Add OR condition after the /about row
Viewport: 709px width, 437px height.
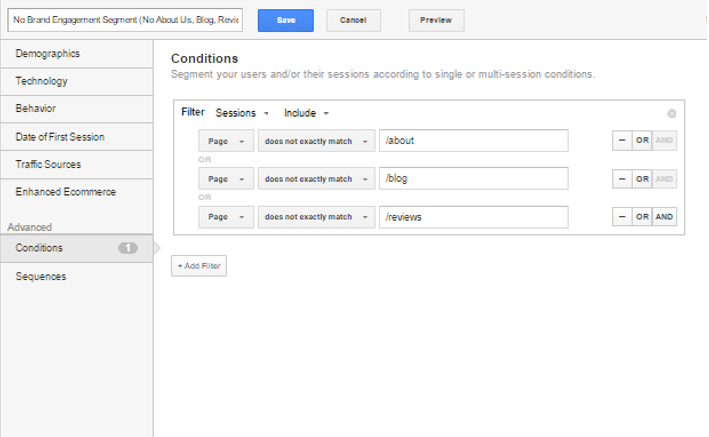tap(642, 140)
